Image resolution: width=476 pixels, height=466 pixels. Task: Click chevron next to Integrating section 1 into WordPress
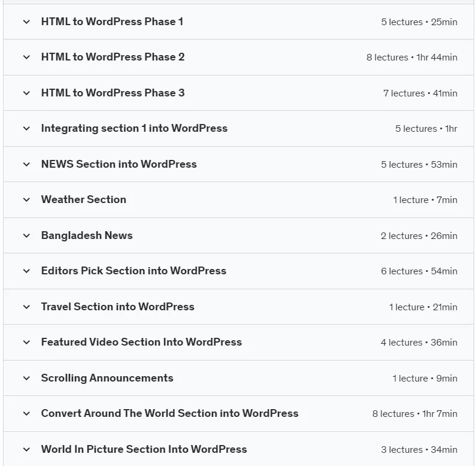(x=27, y=129)
